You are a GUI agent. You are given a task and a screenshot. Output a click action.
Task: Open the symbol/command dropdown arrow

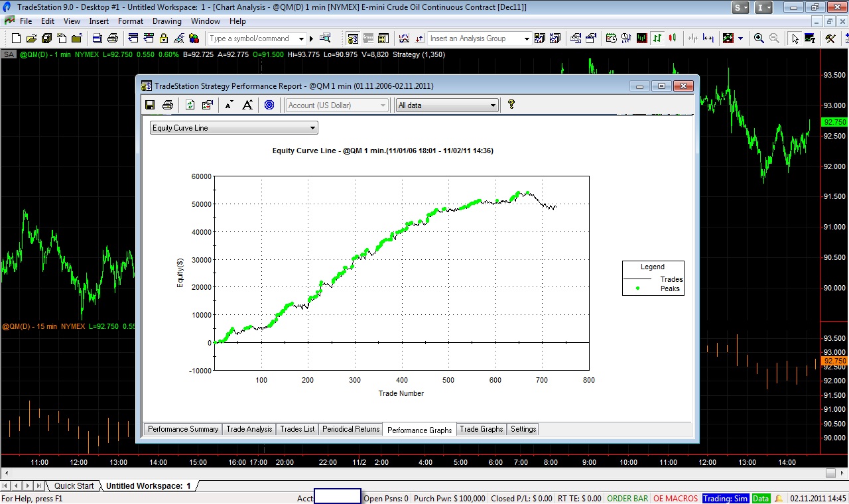point(301,38)
